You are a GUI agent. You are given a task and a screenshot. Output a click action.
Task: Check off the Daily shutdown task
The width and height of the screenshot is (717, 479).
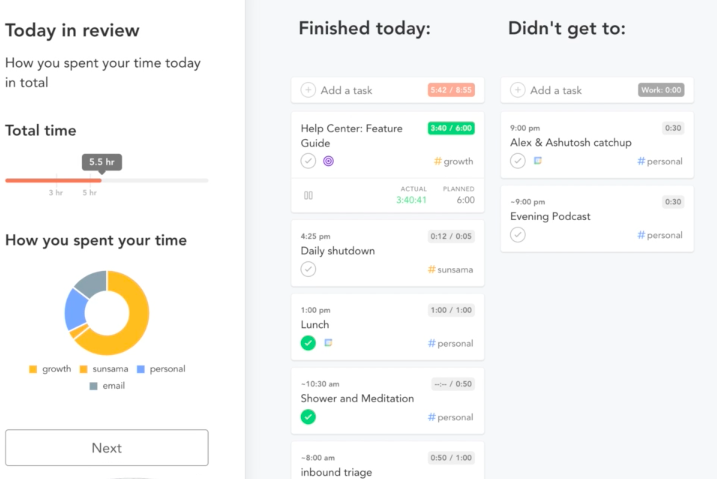click(x=308, y=269)
